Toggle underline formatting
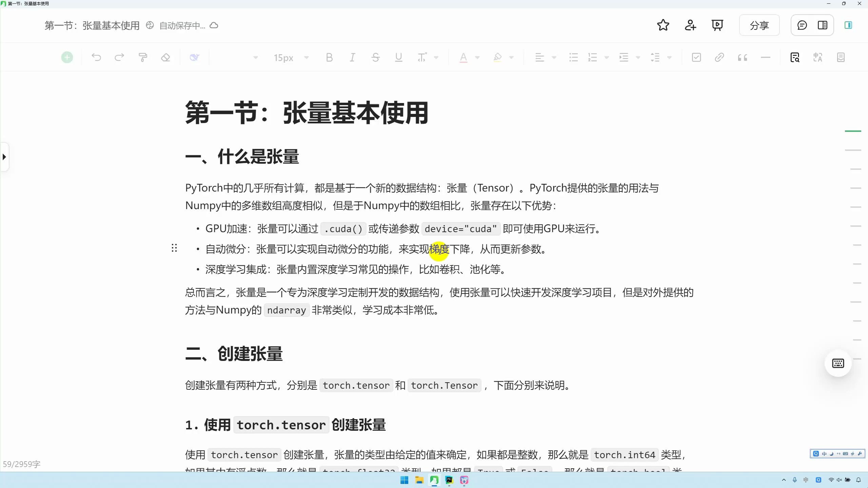This screenshot has height=488, width=868. point(398,57)
